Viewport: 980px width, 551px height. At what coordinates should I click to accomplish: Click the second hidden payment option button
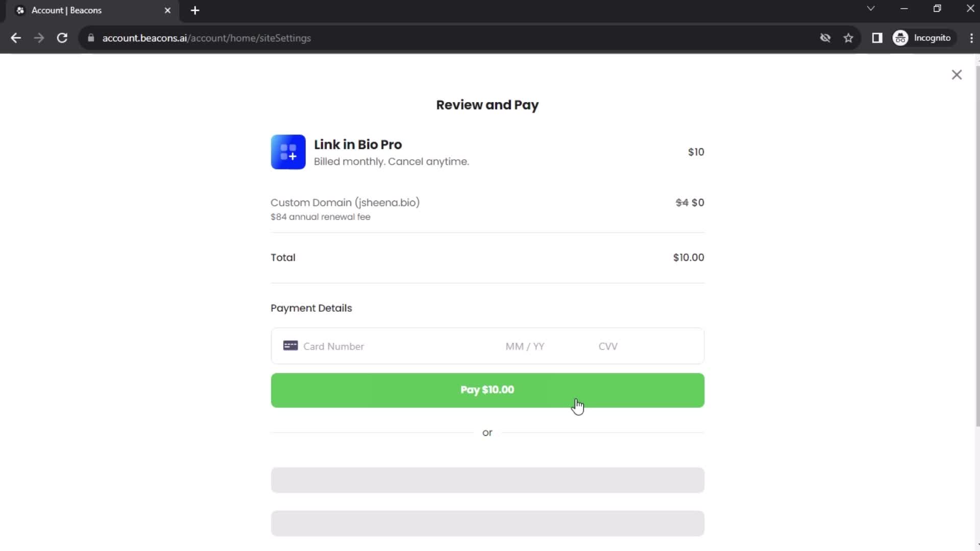click(x=487, y=523)
